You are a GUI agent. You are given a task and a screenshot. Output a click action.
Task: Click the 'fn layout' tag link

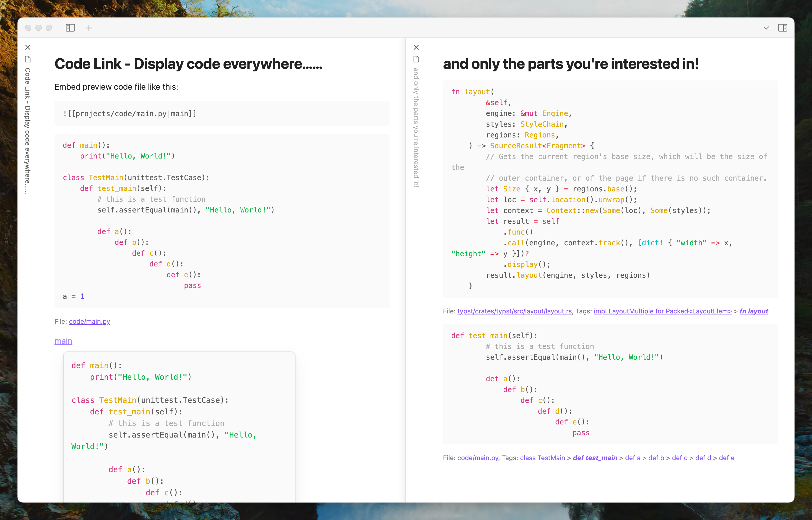[x=754, y=311]
